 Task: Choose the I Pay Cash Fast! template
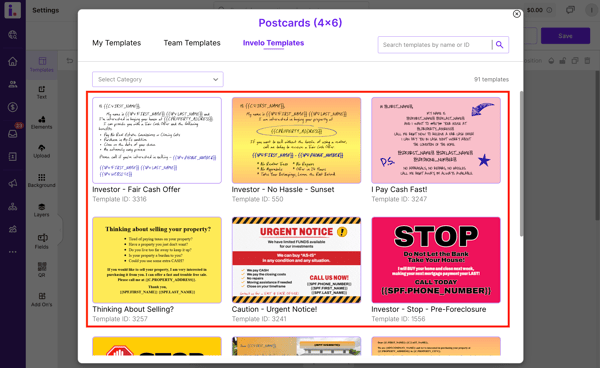tap(436, 140)
